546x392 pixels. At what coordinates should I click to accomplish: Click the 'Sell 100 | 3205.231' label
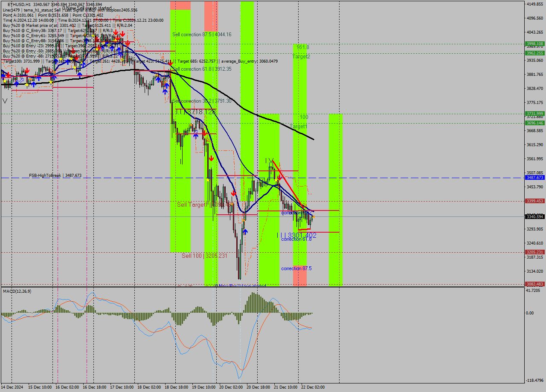point(204,256)
